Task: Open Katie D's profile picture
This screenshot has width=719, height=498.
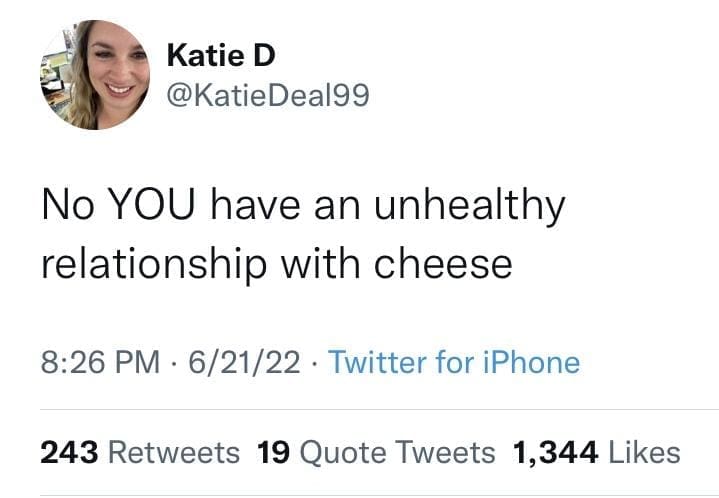Action: [94, 75]
